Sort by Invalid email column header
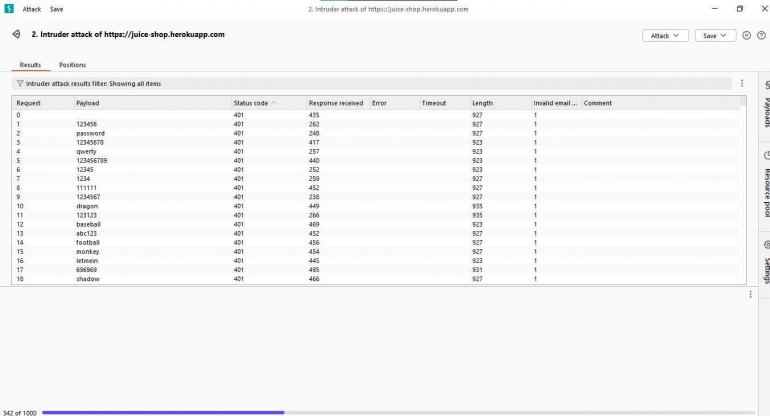770x416 pixels. [x=556, y=103]
